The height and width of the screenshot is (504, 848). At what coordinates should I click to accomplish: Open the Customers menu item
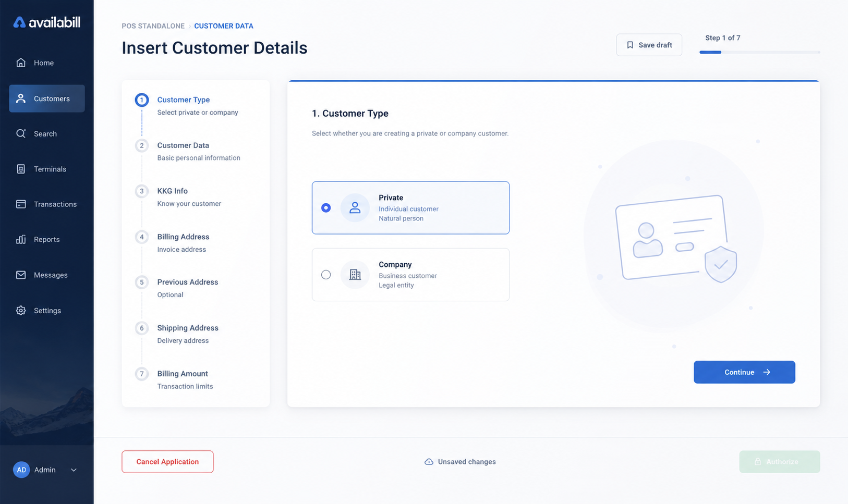(47, 99)
